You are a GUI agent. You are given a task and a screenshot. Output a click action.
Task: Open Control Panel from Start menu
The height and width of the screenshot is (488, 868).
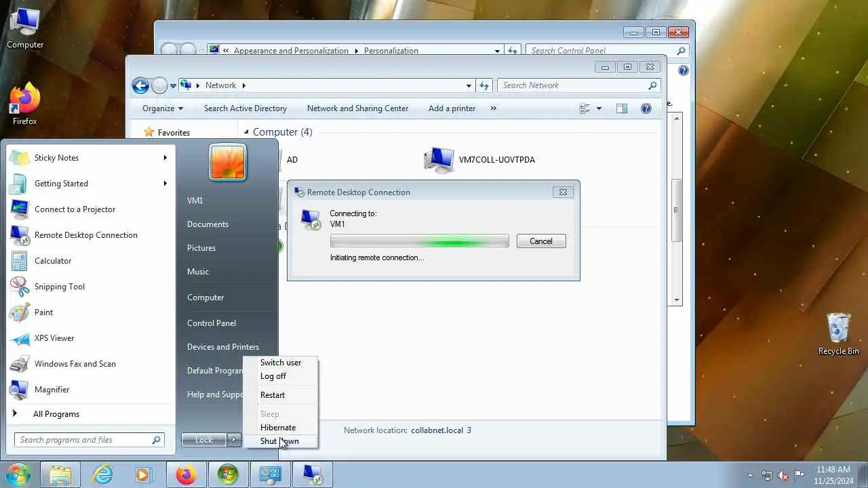tap(212, 323)
